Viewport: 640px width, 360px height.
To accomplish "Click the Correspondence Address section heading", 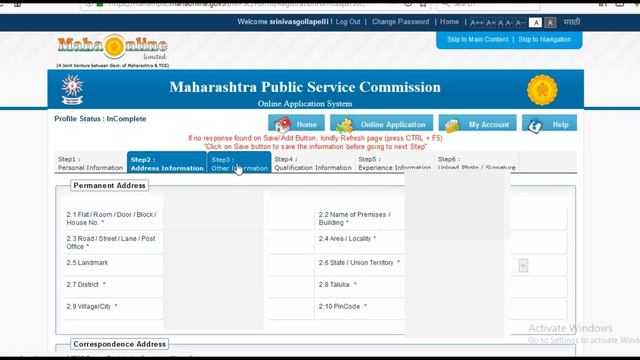I will [x=120, y=344].
